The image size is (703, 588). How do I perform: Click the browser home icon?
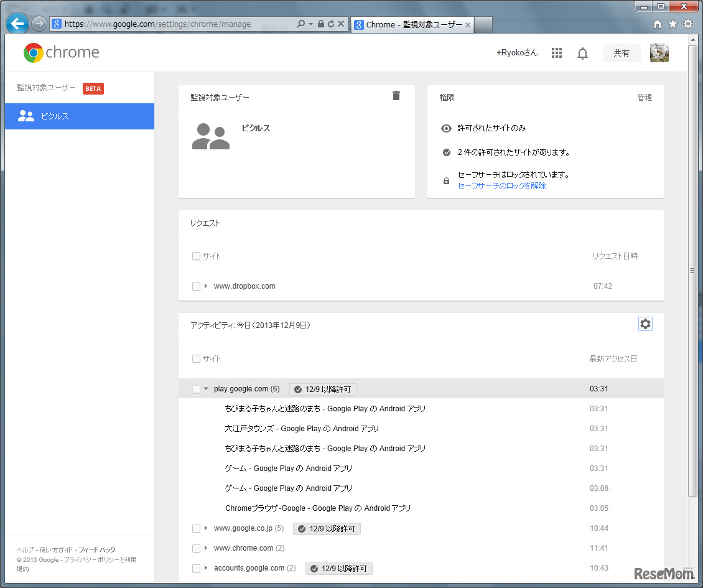pyautogui.click(x=658, y=24)
